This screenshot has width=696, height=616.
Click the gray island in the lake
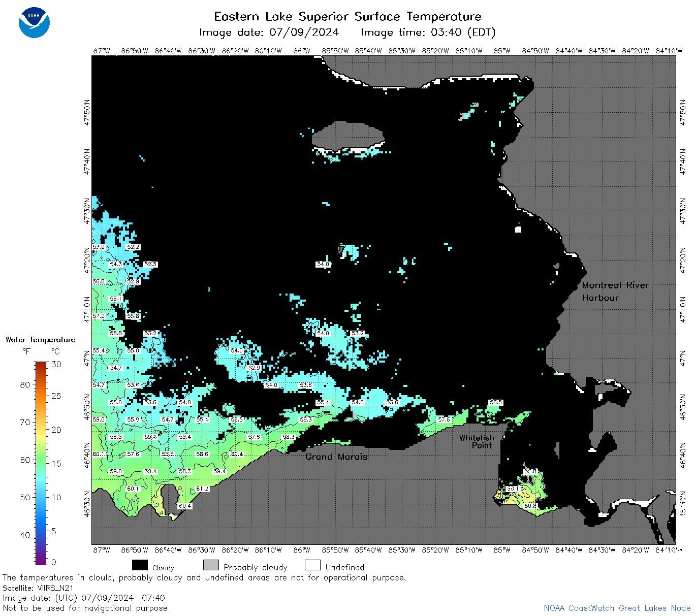coord(347,136)
